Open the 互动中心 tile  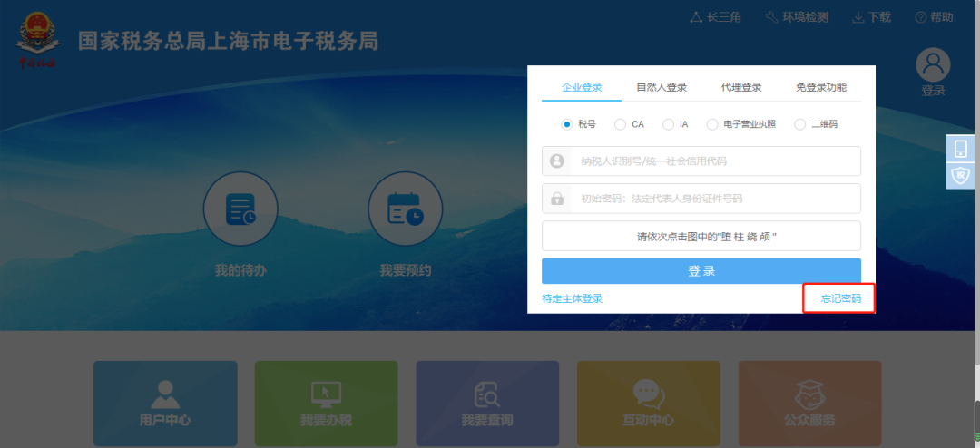coord(649,403)
